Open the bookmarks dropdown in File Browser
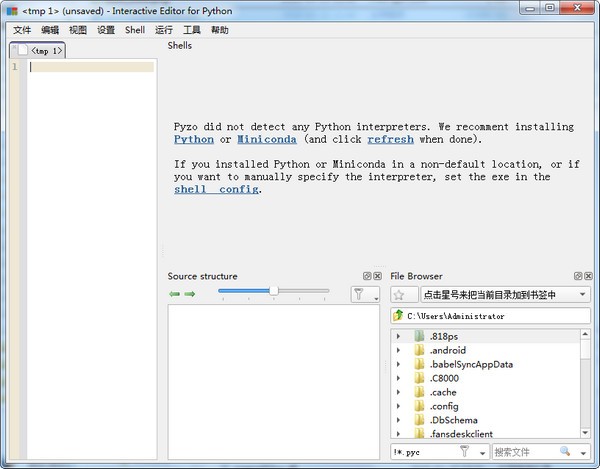The width and height of the screenshot is (600, 469). (580, 294)
